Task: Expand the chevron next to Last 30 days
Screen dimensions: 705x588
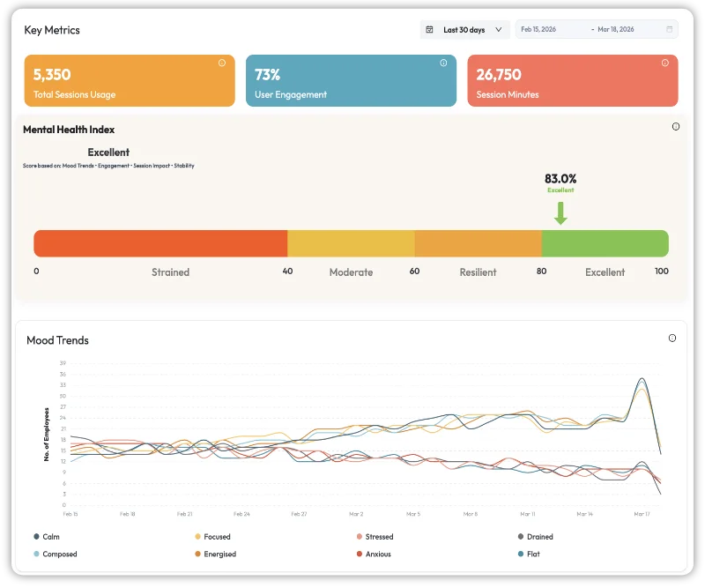Action: [498, 30]
